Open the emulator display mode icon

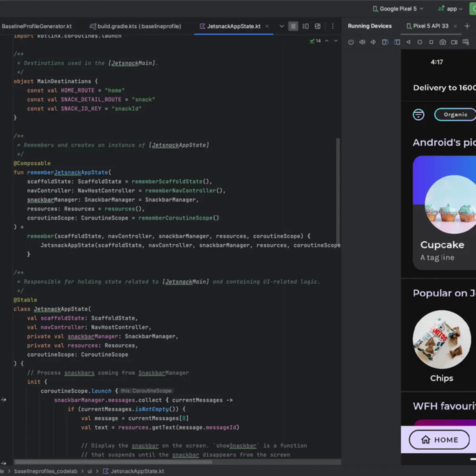point(466,42)
